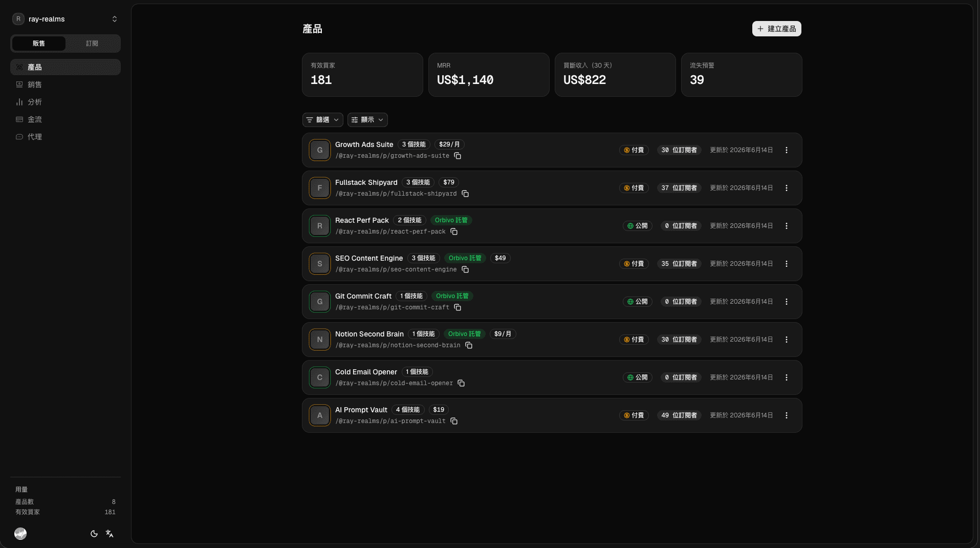The image size is (980, 548).
Task: Click the $19 price badge
Action: click(x=439, y=410)
